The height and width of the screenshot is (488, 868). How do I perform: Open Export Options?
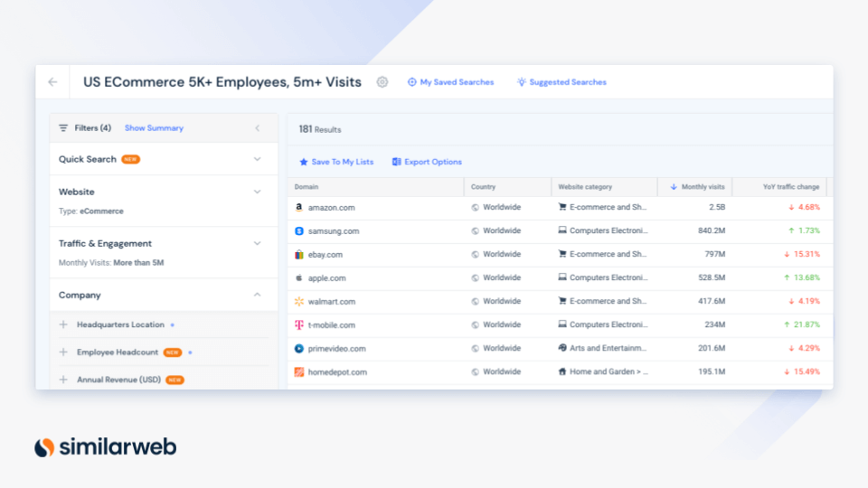point(427,162)
